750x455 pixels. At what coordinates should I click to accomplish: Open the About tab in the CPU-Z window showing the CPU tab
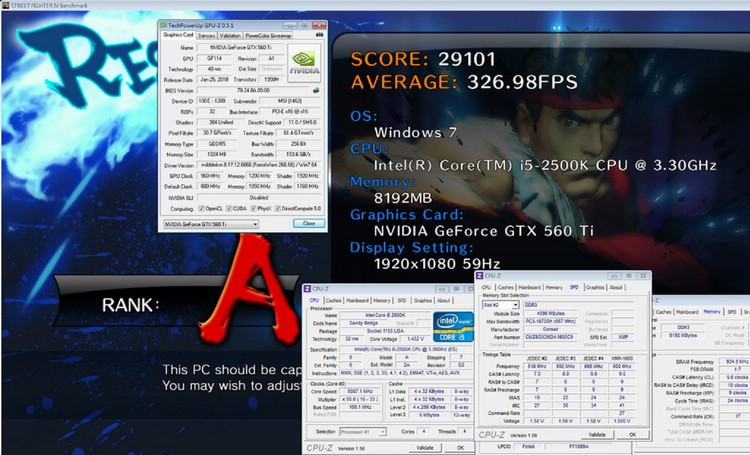pos(443,300)
